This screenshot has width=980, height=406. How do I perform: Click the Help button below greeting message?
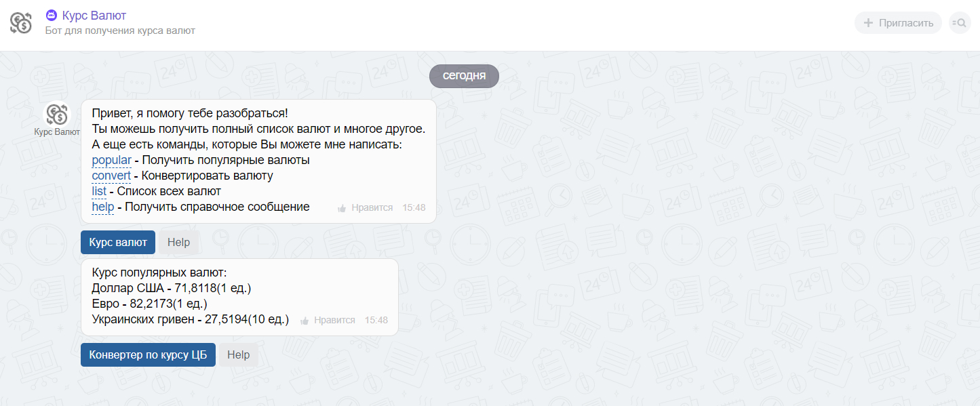[178, 243]
